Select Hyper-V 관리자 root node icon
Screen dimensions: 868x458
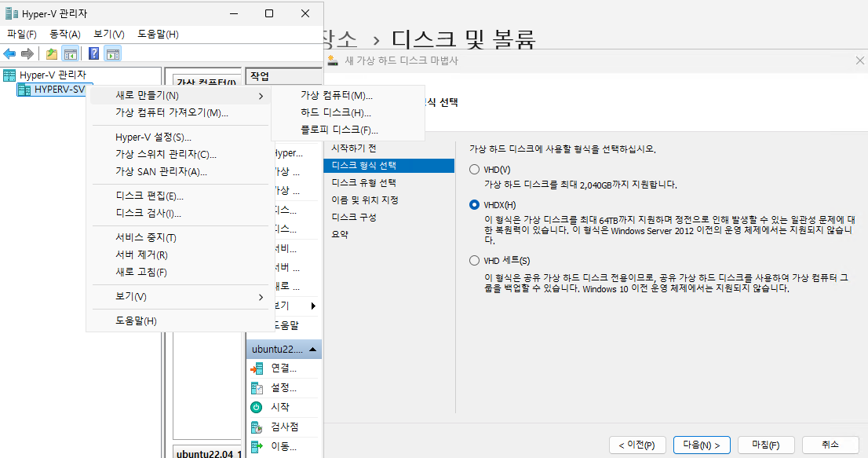pyautogui.click(x=9, y=75)
